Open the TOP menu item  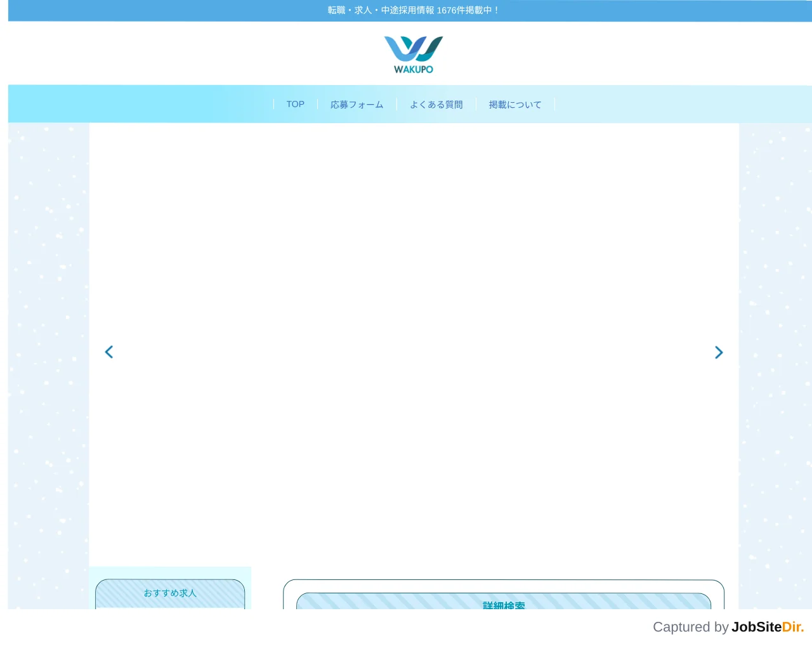pos(296,104)
